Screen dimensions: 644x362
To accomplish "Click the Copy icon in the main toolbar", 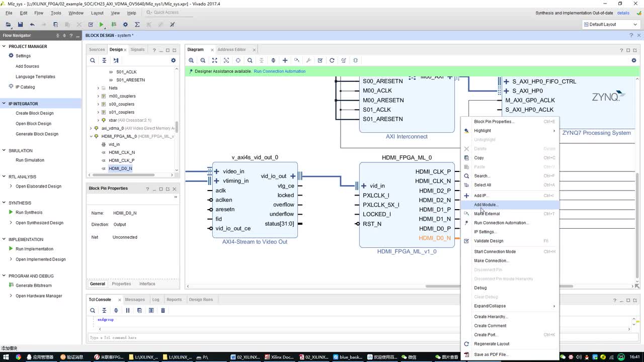I will [x=55, y=24].
